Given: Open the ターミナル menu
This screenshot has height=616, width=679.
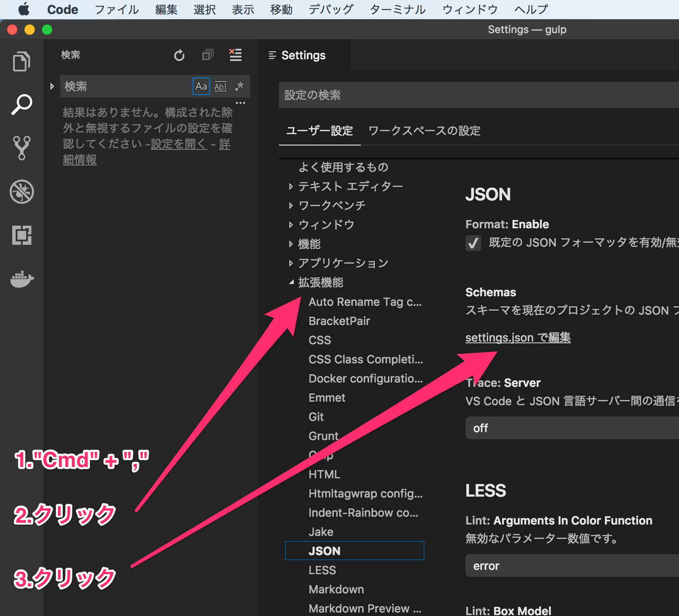Looking at the screenshot, I should click(x=397, y=9).
